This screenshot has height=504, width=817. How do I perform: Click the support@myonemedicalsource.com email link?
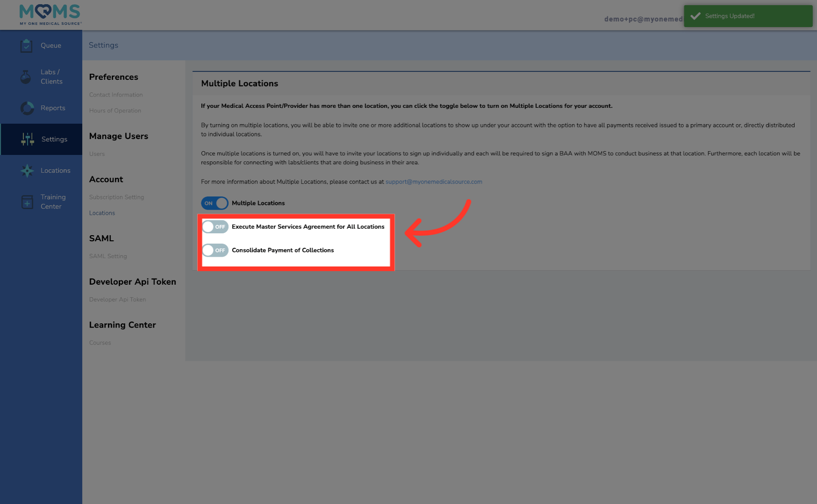pos(433,182)
